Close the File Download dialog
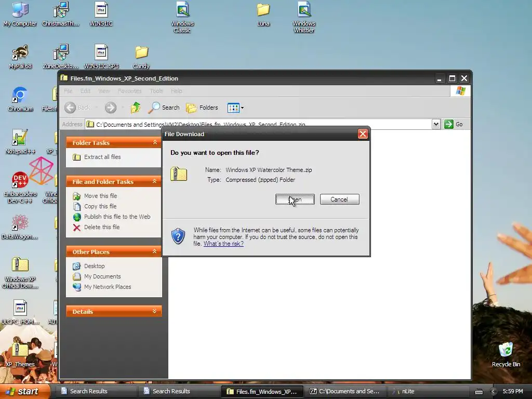 (363, 134)
